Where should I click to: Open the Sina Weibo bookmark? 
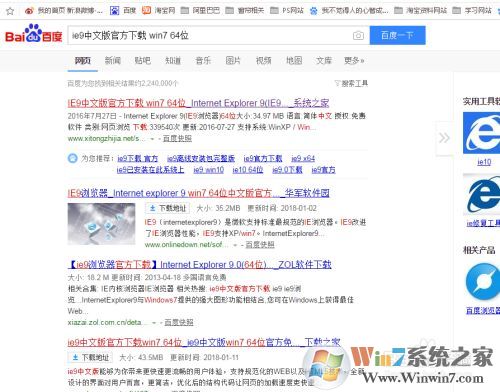click(x=63, y=11)
